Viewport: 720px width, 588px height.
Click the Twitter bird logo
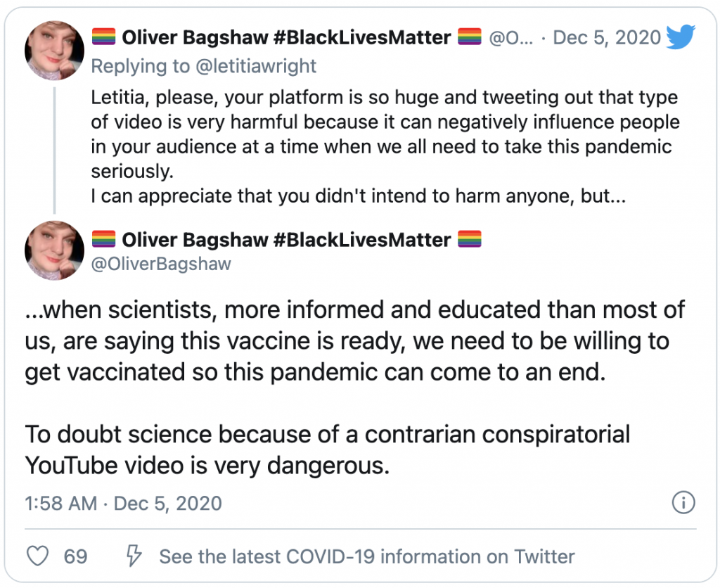click(x=681, y=38)
